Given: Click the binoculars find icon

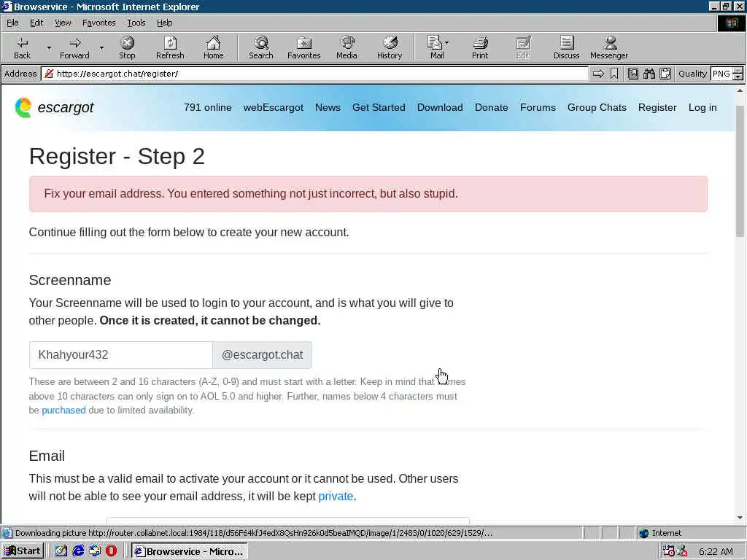Looking at the screenshot, I should click(x=649, y=74).
